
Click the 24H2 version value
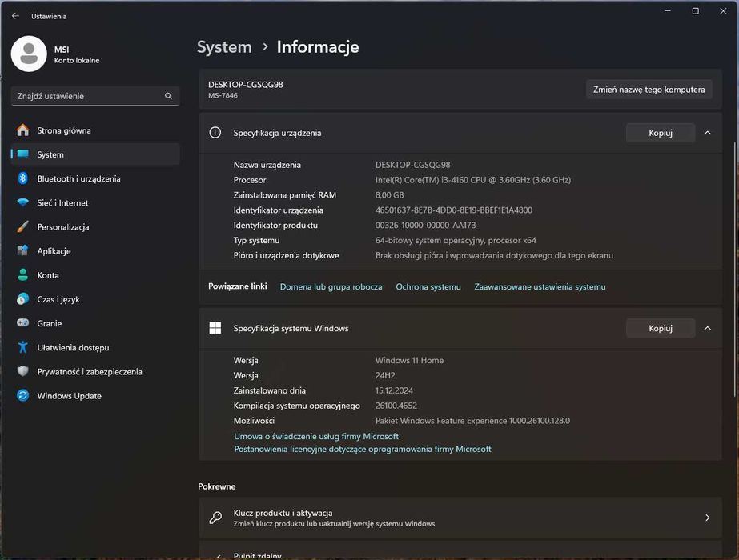(385, 375)
